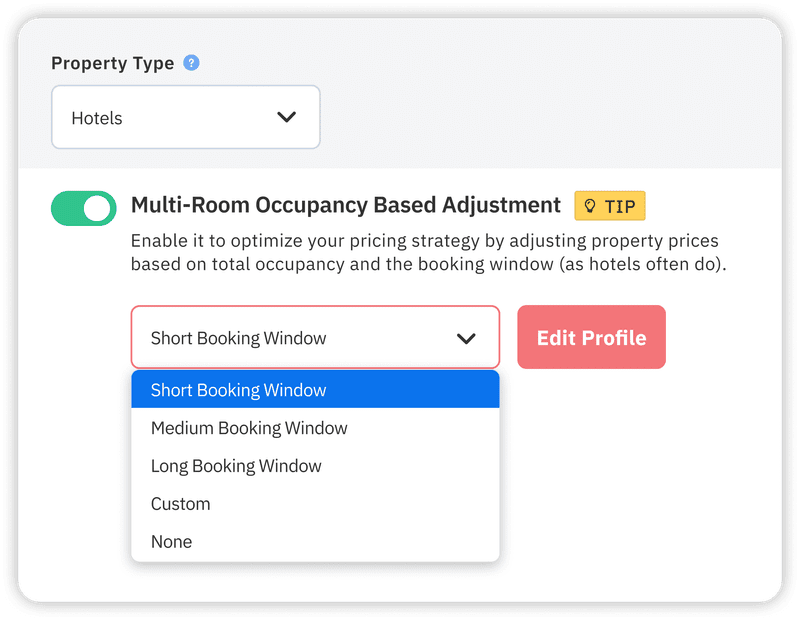Screen dimensions: 800x620
Task: Click the chevron on the Hotels dropdown
Action: (x=286, y=117)
